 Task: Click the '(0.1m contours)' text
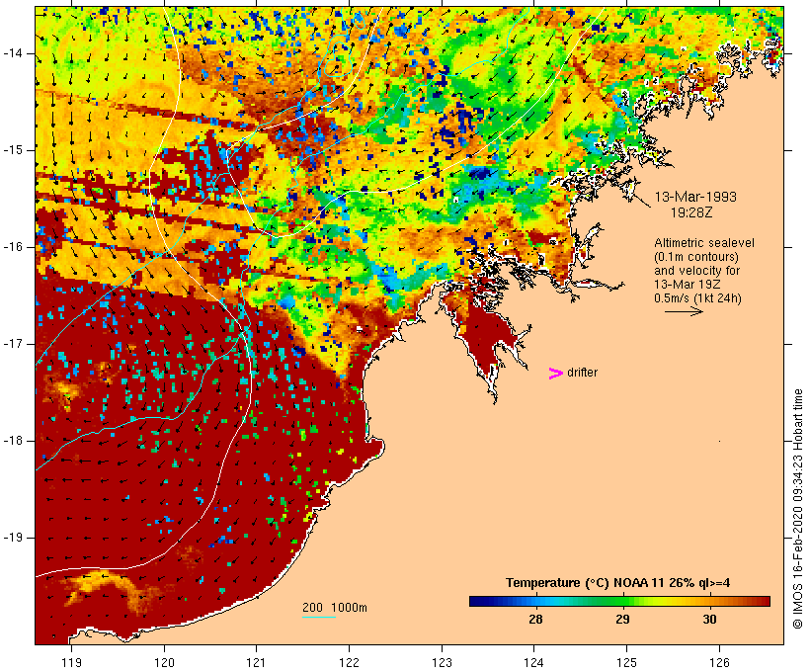pyautogui.click(x=696, y=257)
